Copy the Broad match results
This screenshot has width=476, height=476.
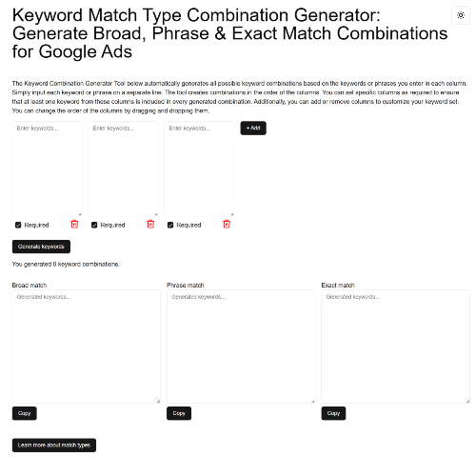coord(25,413)
